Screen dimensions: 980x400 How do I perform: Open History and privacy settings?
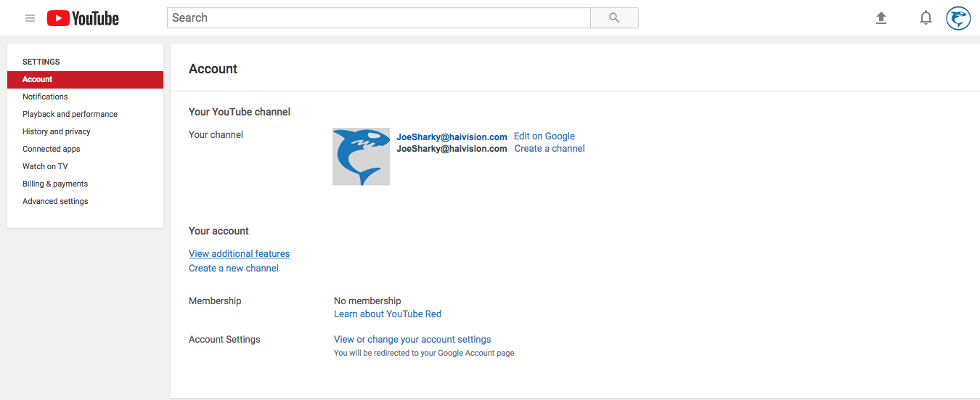57,131
